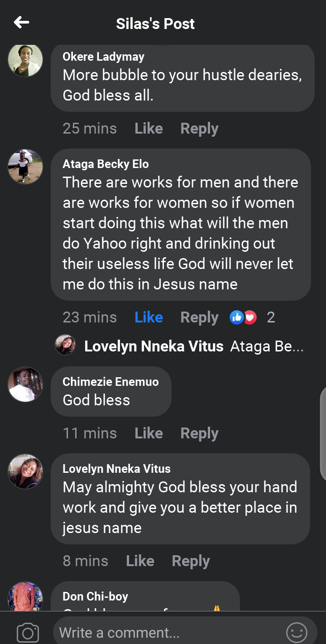Reply to Chimezie Enemuo's comment

pyautogui.click(x=199, y=433)
